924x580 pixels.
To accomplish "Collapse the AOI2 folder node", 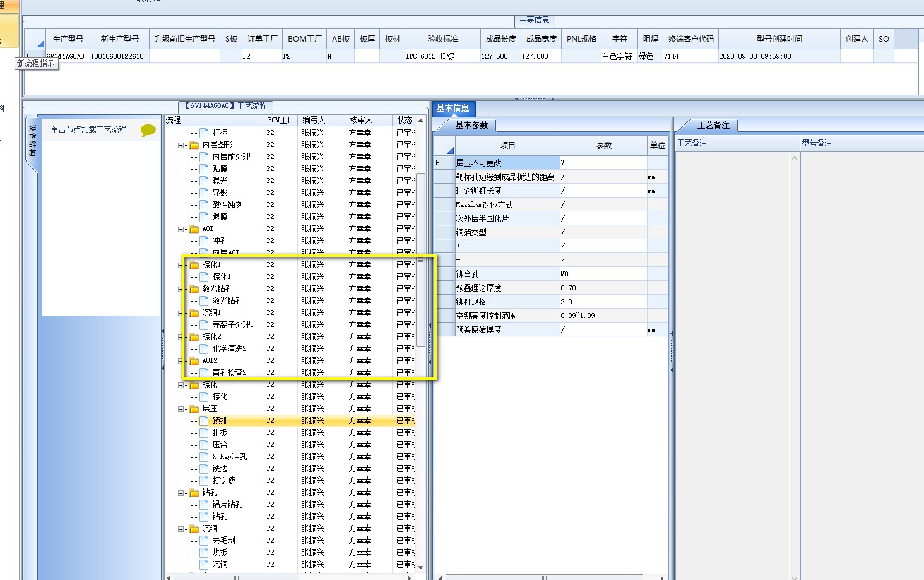I will (181, 361).
